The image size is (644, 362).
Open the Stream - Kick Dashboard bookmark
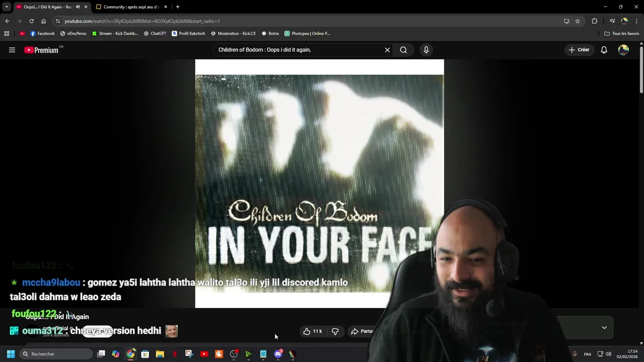tap(115, 34)
